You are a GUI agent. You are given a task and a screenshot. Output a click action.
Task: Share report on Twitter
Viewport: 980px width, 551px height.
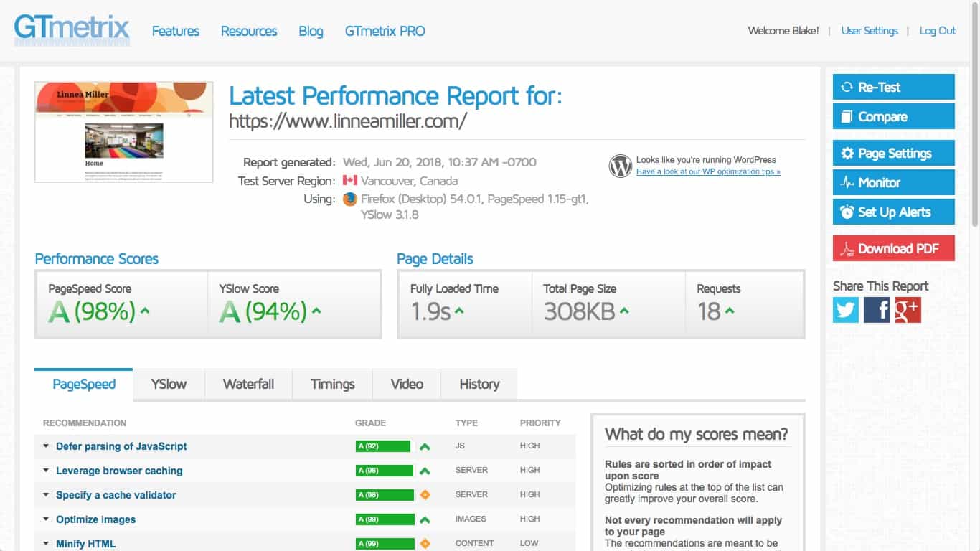tap(846, 310)
